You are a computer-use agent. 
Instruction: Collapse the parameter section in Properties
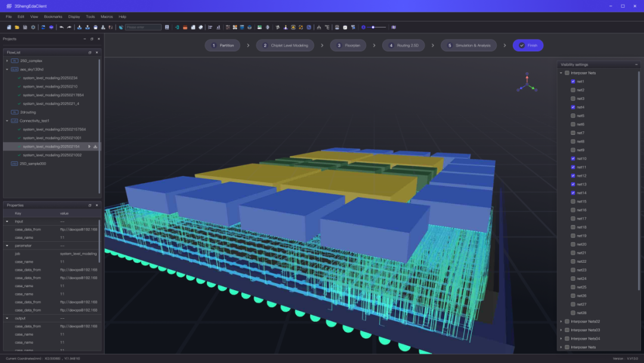point(7,245)
